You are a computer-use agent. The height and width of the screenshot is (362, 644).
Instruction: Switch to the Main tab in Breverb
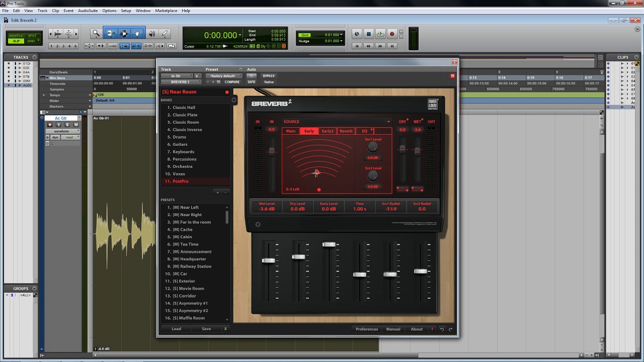click(291, 131)
